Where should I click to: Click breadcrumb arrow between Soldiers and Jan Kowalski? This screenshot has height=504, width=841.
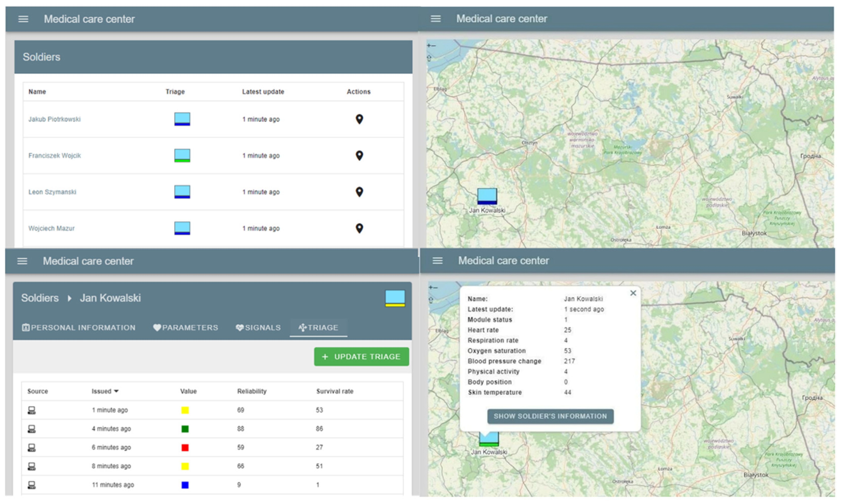[x=69, y=298]
